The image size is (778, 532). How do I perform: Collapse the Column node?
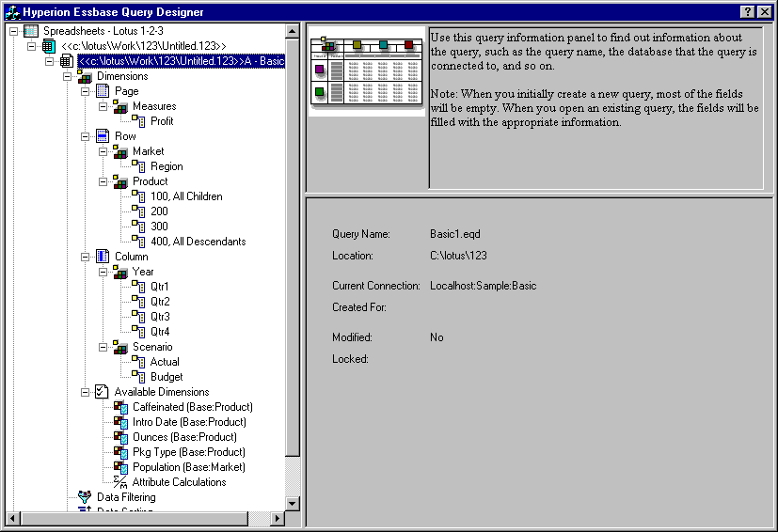[85, 257]
